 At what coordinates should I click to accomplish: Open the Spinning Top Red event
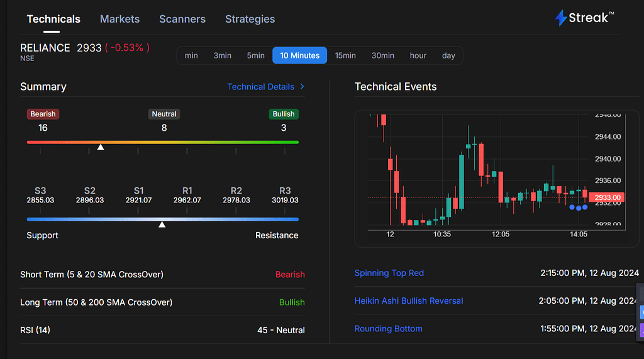pos(389,273)
